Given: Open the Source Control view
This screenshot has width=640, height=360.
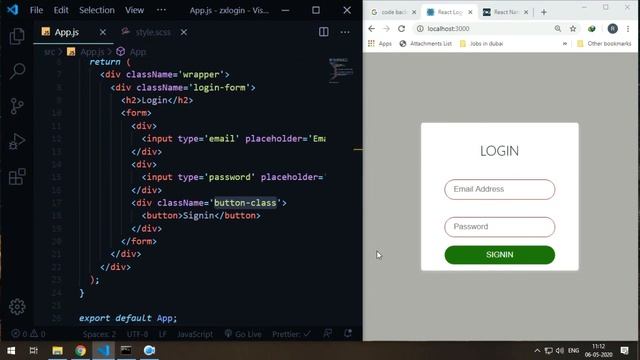Looking at the screenshot, I should pos(17,106).
